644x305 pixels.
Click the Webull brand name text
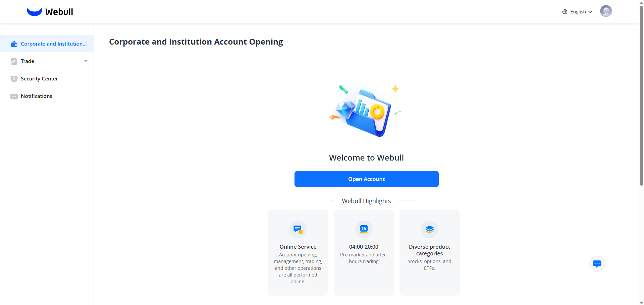pyautogui.click(x=59, y=12)
